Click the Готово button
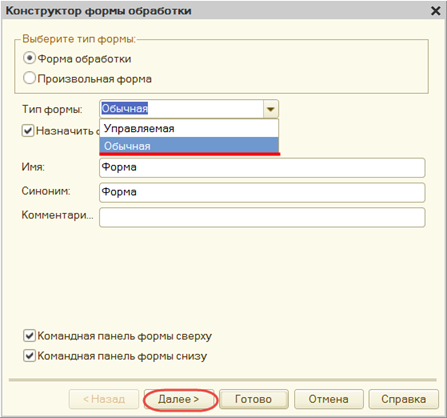This screenshot has width=447, height=418. point(254,399)
